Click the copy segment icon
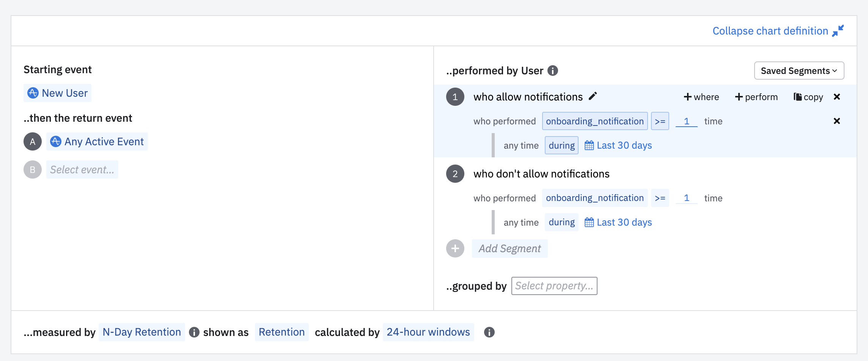Screen dimensions: 868x361 [798, 97]
